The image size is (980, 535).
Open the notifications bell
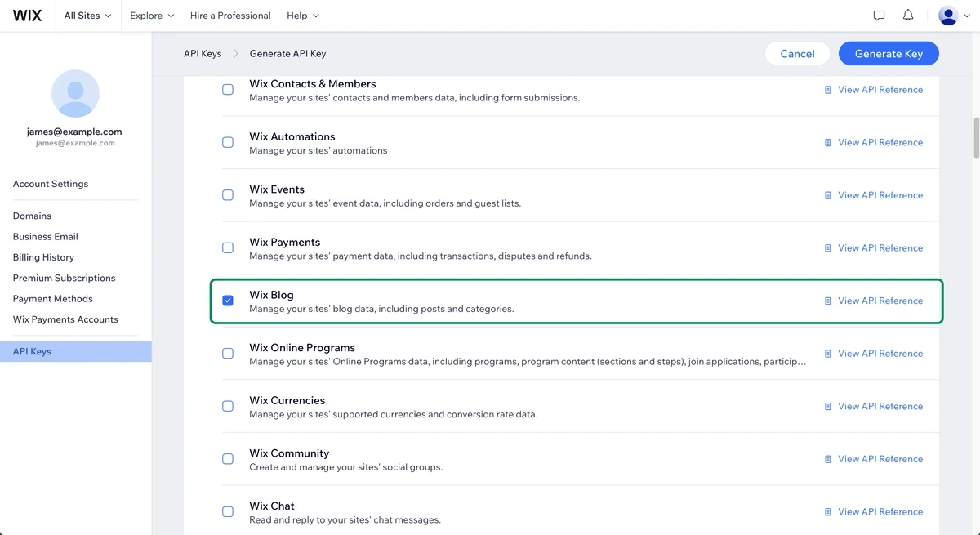908,16
